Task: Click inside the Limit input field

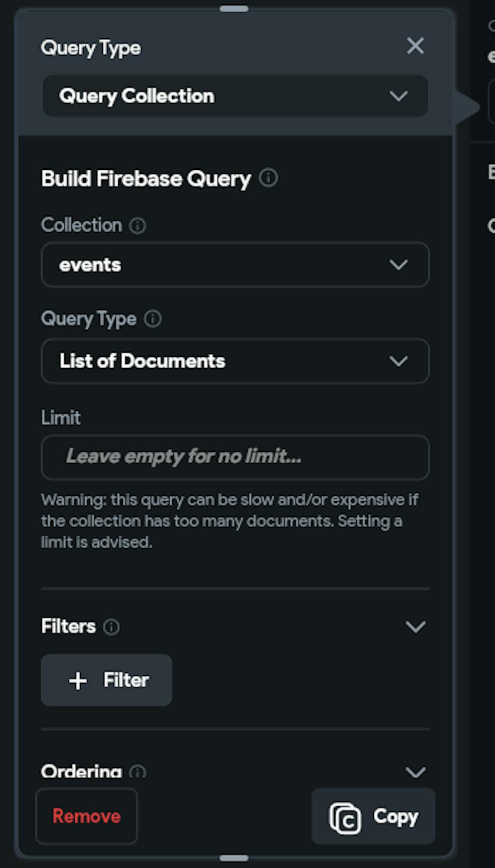Action: (x=235, y=457)
